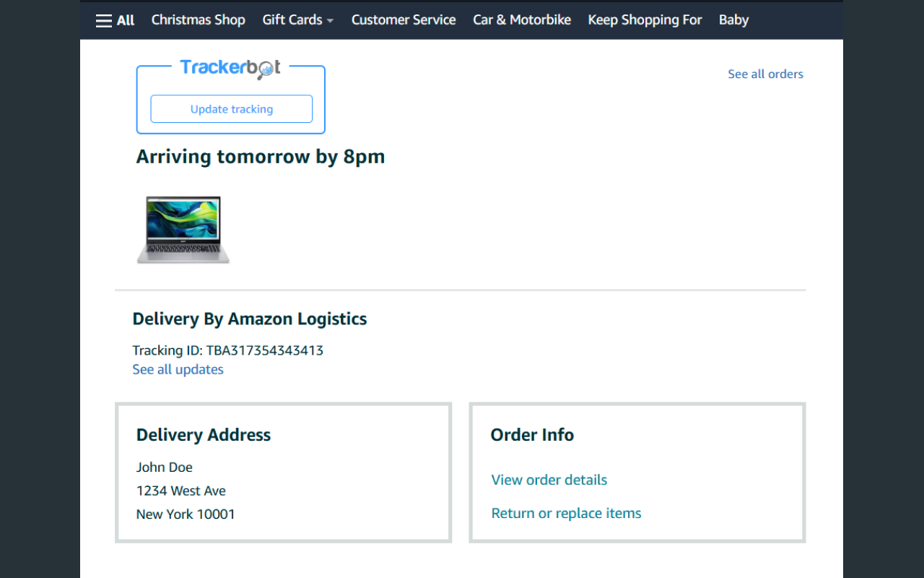Open the Baby category

click(x=733, y=20)
